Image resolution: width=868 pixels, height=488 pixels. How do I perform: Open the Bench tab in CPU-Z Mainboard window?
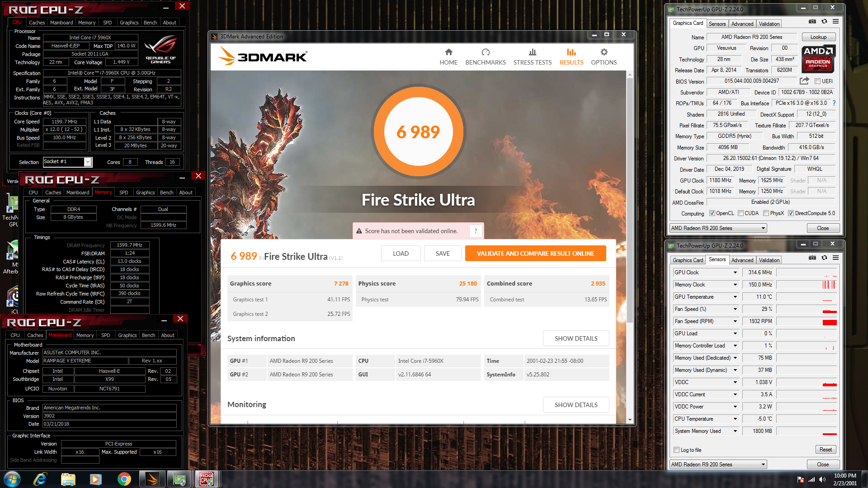148,335
